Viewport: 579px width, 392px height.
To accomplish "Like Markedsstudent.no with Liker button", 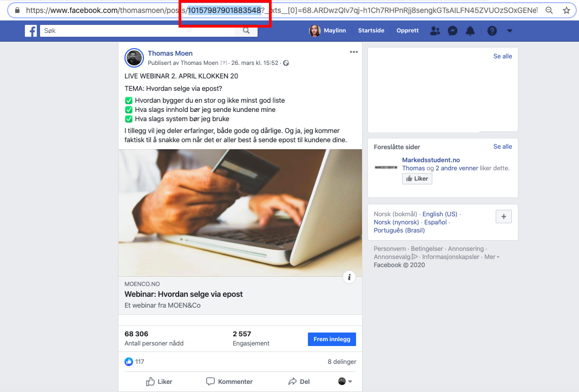I will pos(417,178).
